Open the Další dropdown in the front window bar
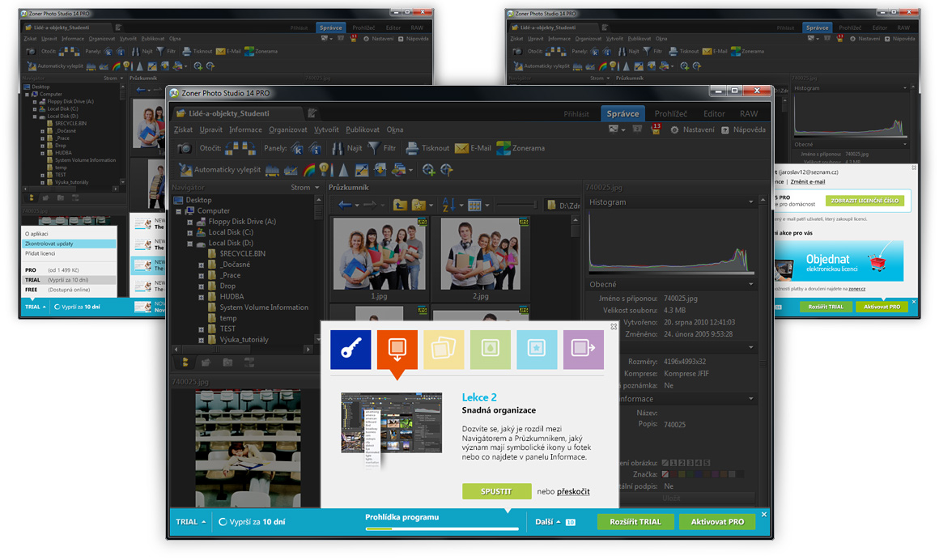939x560 pixels. [x=554, y=522]
